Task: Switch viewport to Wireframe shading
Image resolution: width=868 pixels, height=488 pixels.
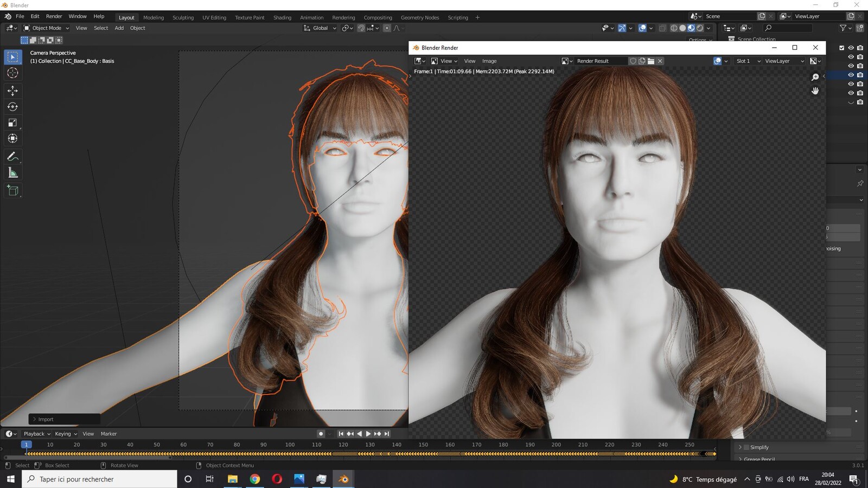Action: pyautogui.click(x=674, y=28)
